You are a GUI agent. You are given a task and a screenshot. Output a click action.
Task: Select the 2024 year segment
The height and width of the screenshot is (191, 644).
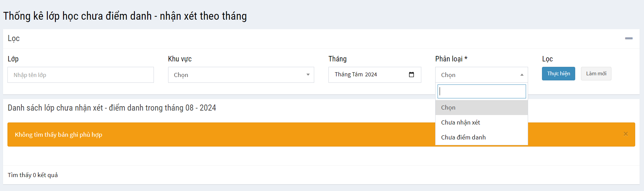(x=371, y=75)
